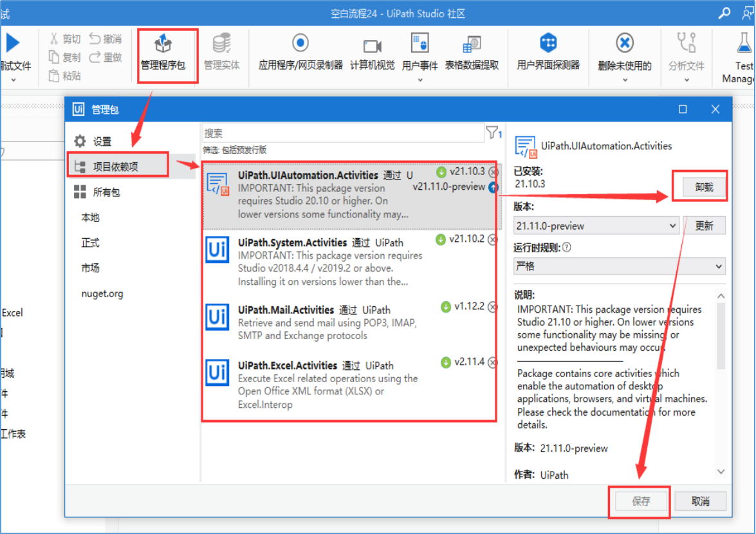Click the 更新 (Update) button
Image resolution: width=756 pixels, height=534 pixels.
pyautogui.click(x=704, y=226)
